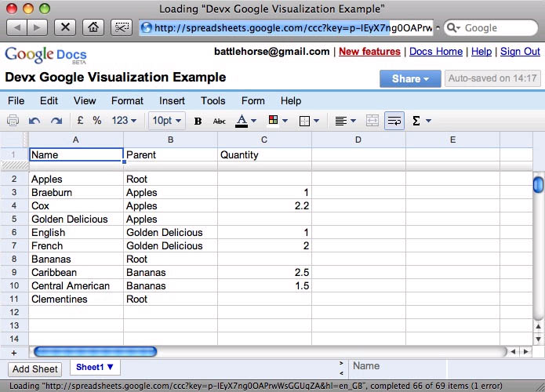Screen dimensions: 545x392
Task: Open the borders dropdown
Action: coord(309,121)
